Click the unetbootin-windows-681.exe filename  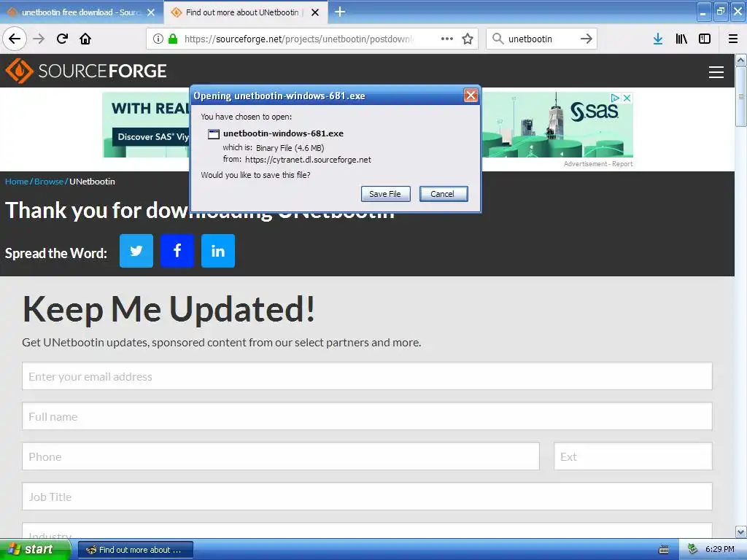pos(283,134)
